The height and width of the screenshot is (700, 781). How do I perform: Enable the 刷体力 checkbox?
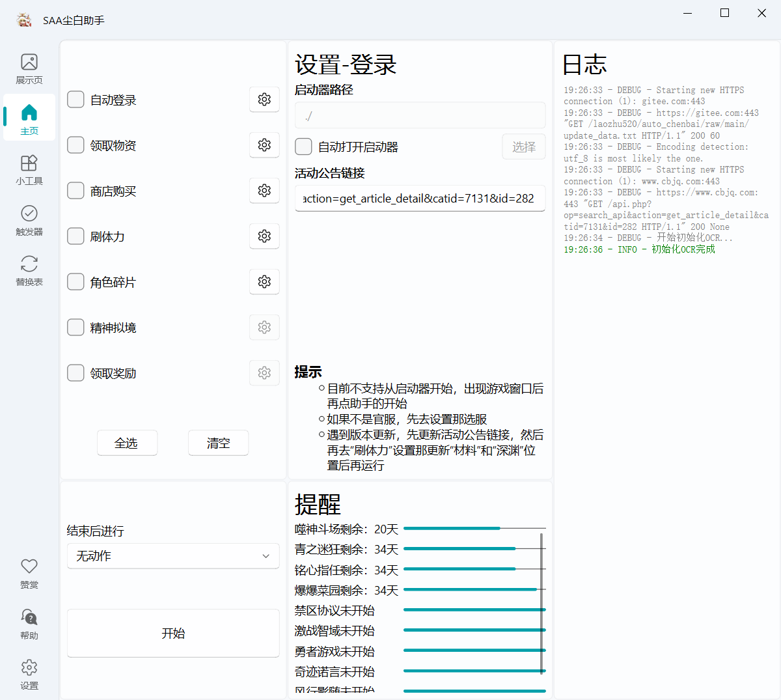click(x=75, y=236)
